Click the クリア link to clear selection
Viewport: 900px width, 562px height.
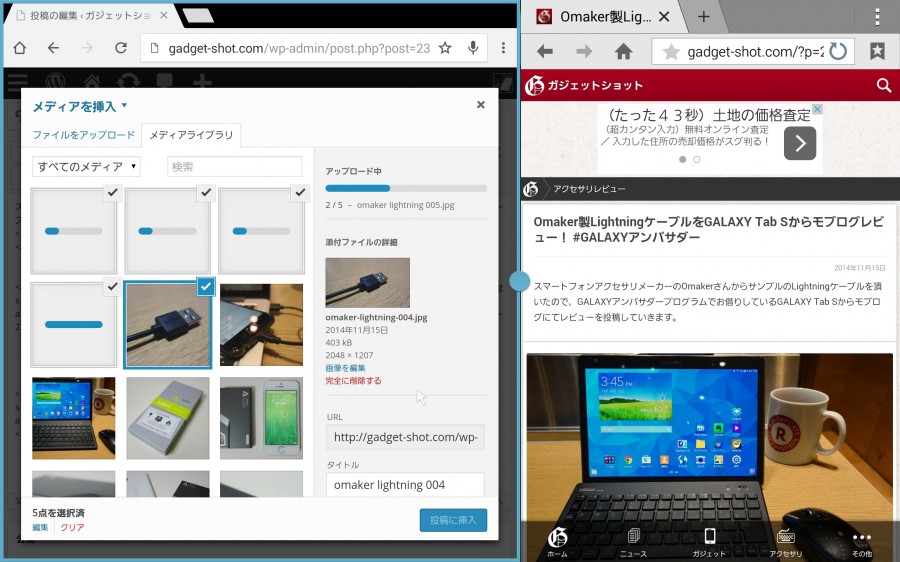pyautogui.click(x=72, y=527)
